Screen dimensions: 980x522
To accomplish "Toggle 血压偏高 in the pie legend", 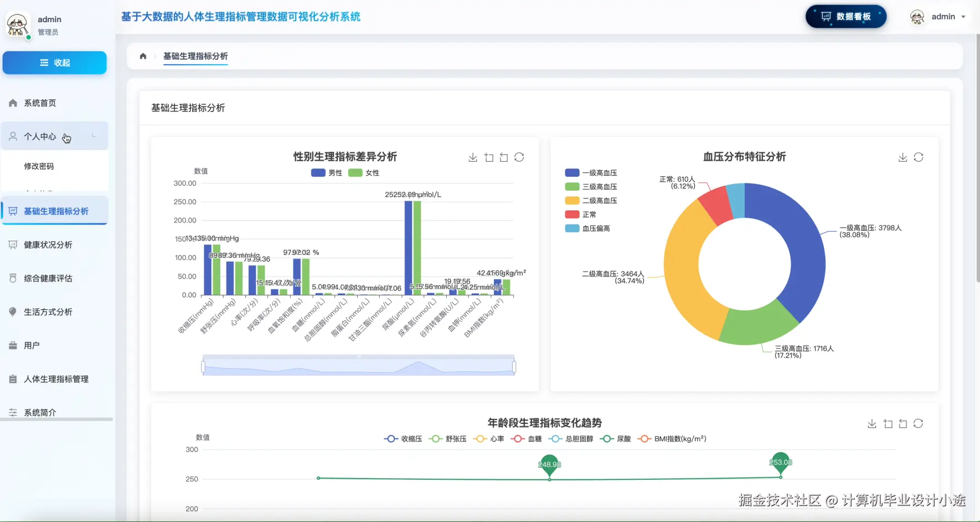I will pyautogui.click(x=587, y=228).
